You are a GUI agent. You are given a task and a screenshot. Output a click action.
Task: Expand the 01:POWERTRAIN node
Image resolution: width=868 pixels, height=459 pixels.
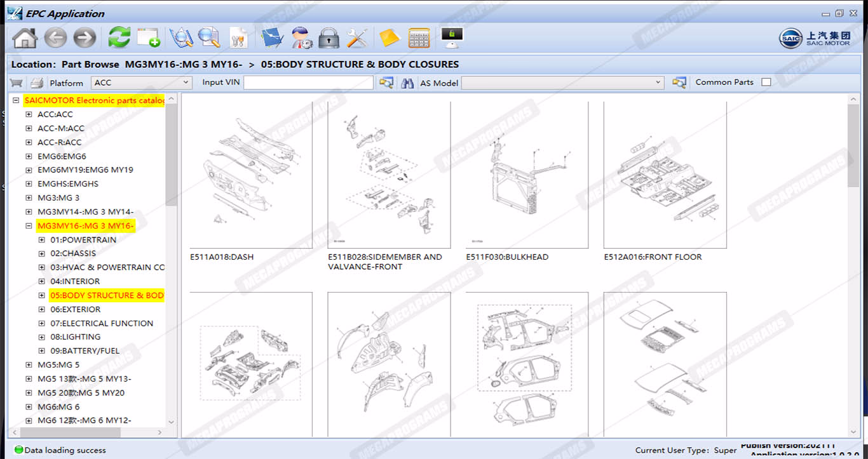(42, 239)
